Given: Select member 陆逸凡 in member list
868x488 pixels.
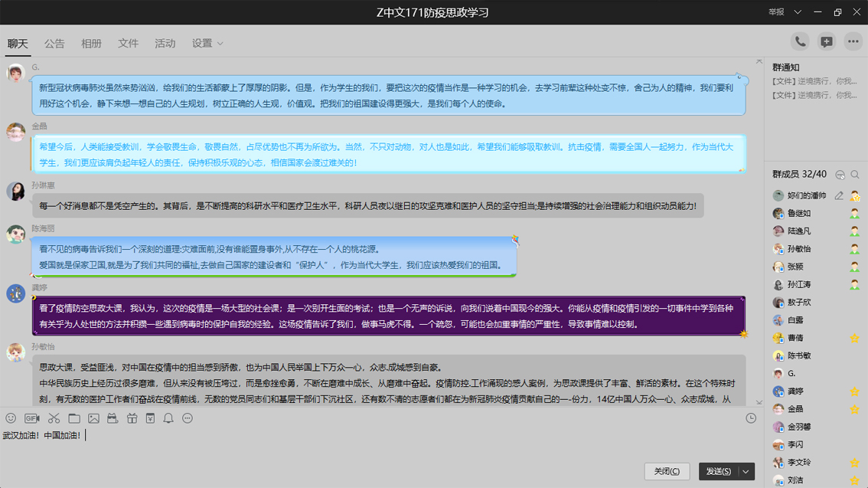Looking at the screenshot, I should (x=799, y=231).
